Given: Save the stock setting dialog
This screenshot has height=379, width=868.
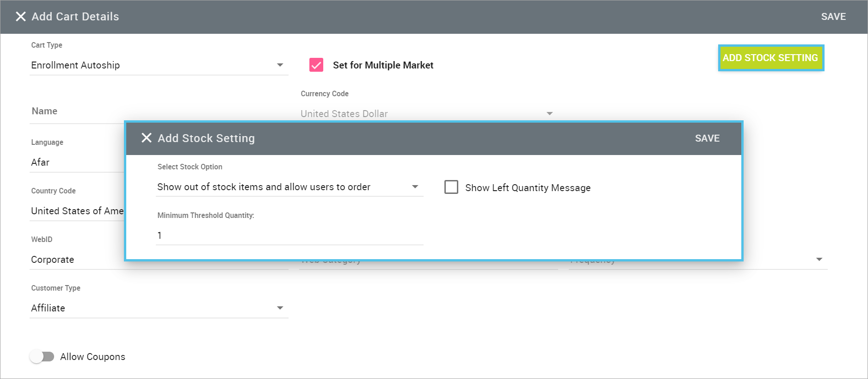Looking at the screenshot, I should [x=707, y=138].
